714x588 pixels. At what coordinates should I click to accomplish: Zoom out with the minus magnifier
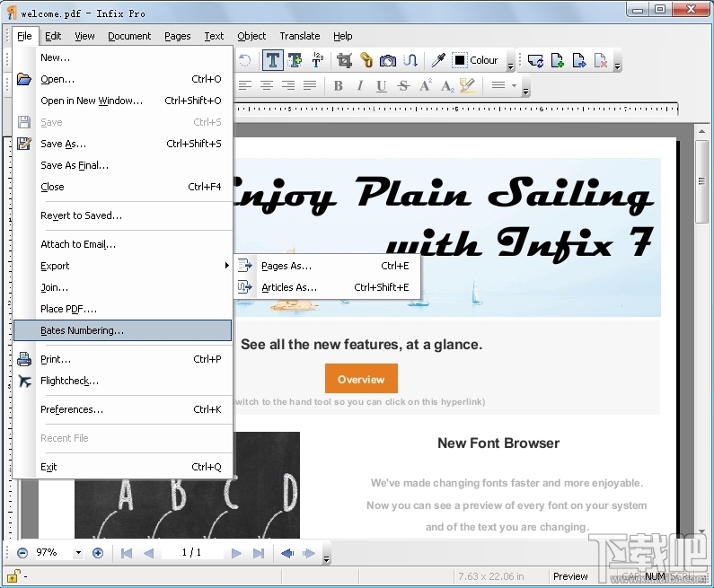[x=22, y=553]
